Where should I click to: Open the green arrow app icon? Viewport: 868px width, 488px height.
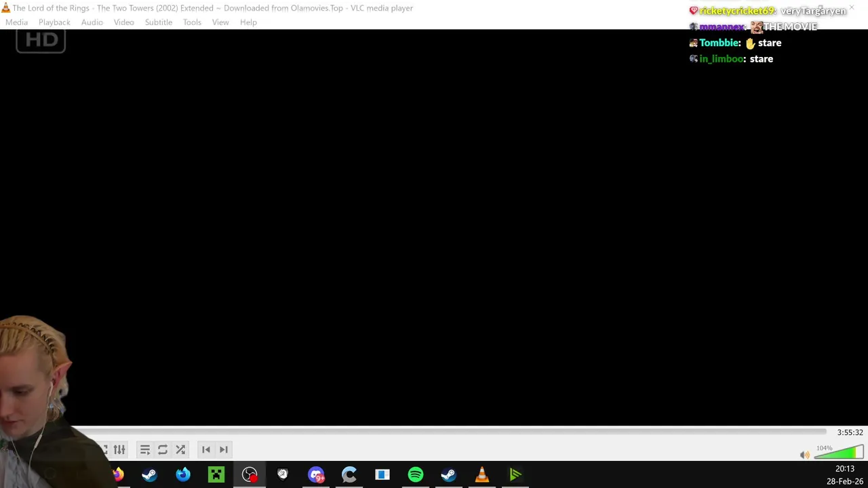[x=515, y=474]
